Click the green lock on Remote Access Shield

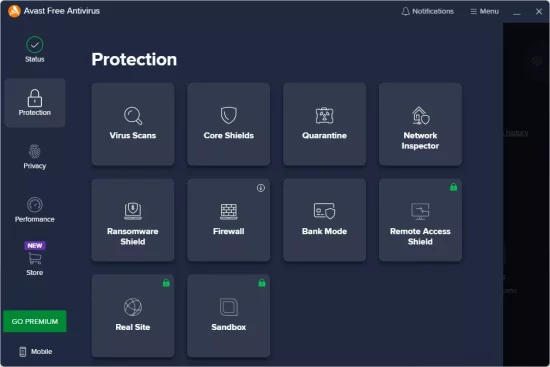454,187
